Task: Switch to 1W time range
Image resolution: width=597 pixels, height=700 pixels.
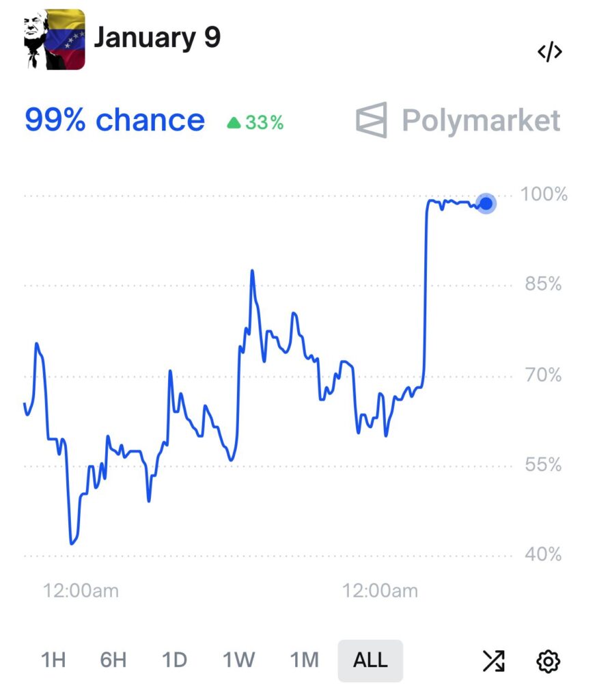Action: point(238,660)
